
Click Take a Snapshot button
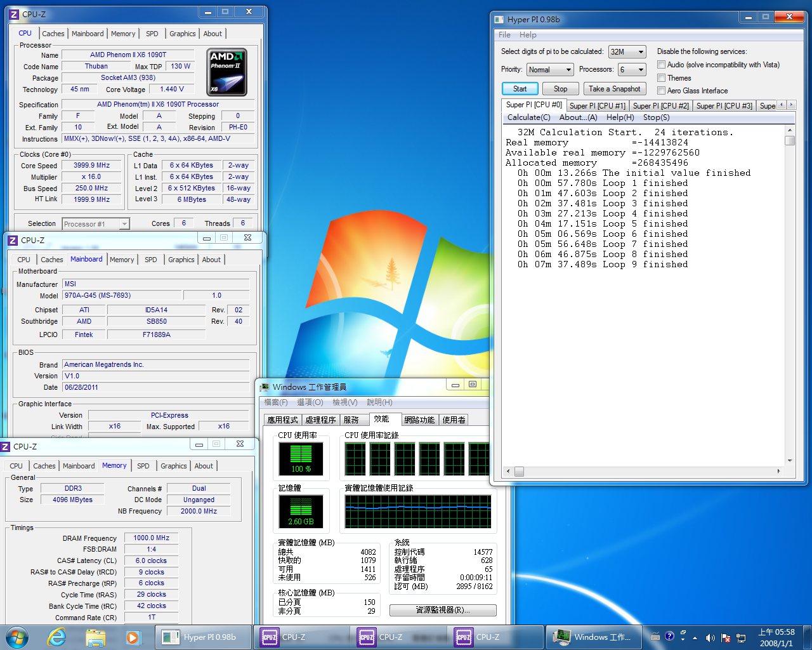coord(614,89)
